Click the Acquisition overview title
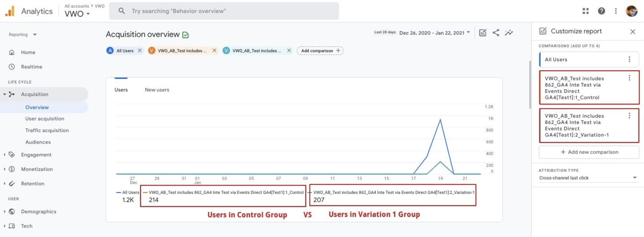Image resolution: width=644 pixels, height=237 pixels. pos(143,34)
